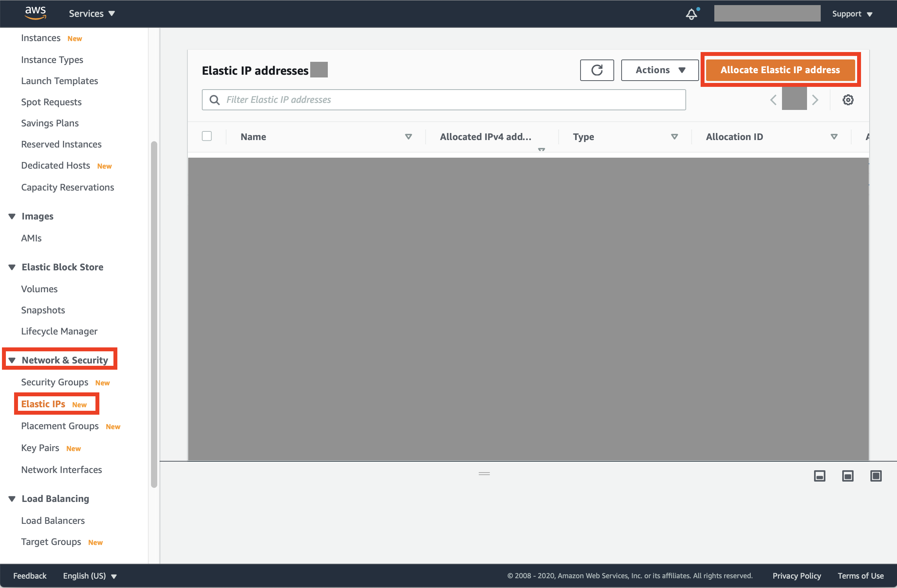
Task: Click Allocate Elastic IP address button
Action: point(780,70)
